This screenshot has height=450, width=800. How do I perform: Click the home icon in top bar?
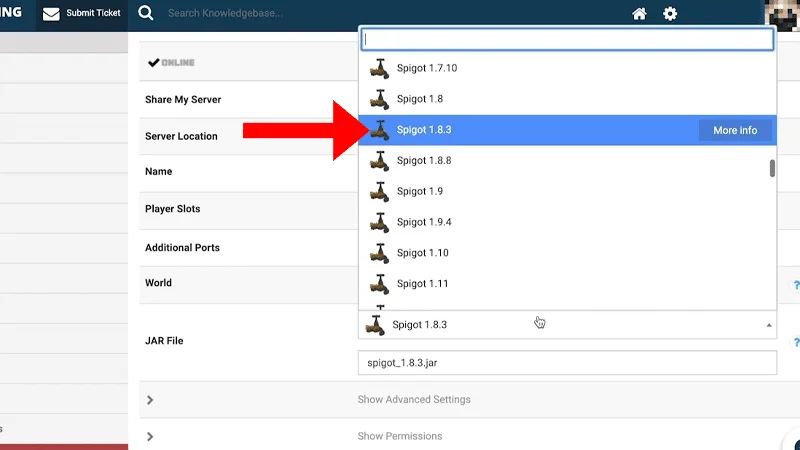(x=640, y=14)
